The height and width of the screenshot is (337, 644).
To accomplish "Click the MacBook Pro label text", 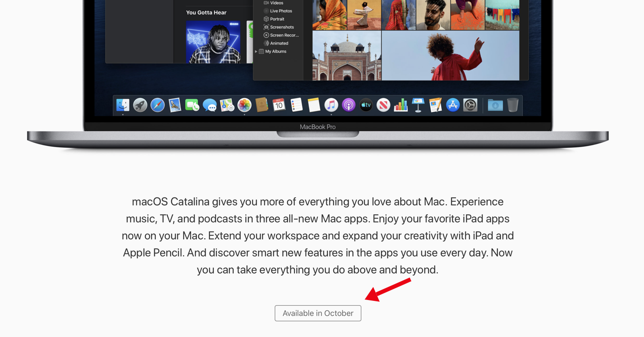I will (317, 127).
